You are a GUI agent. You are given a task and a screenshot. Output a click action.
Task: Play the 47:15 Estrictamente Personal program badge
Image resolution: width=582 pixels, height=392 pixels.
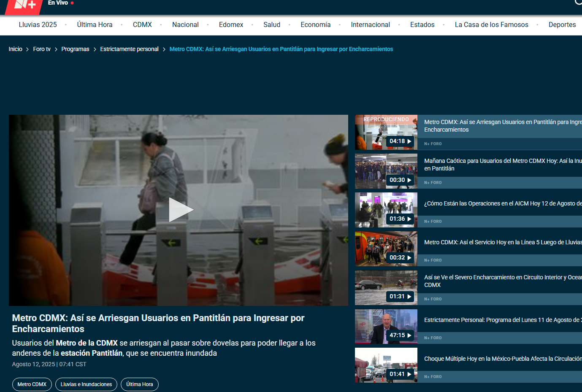pos(400,335)
